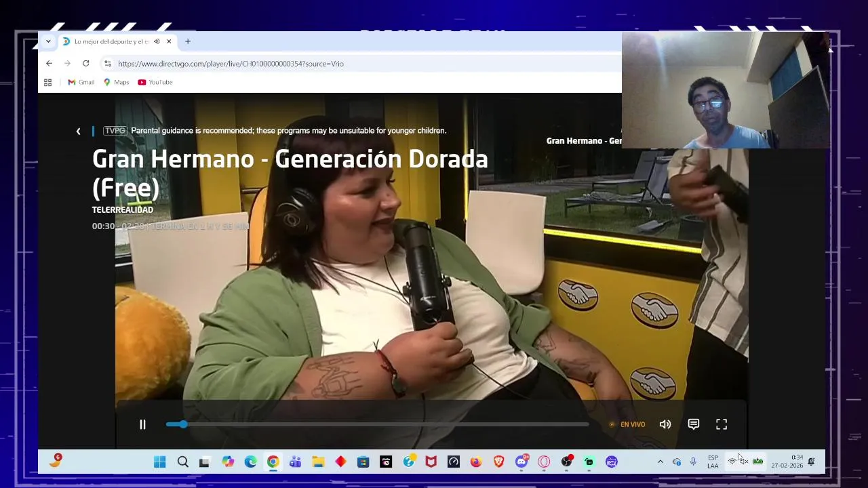
Task: Switch to OBS Studio in the taskbar
Action: coord(566,462)
